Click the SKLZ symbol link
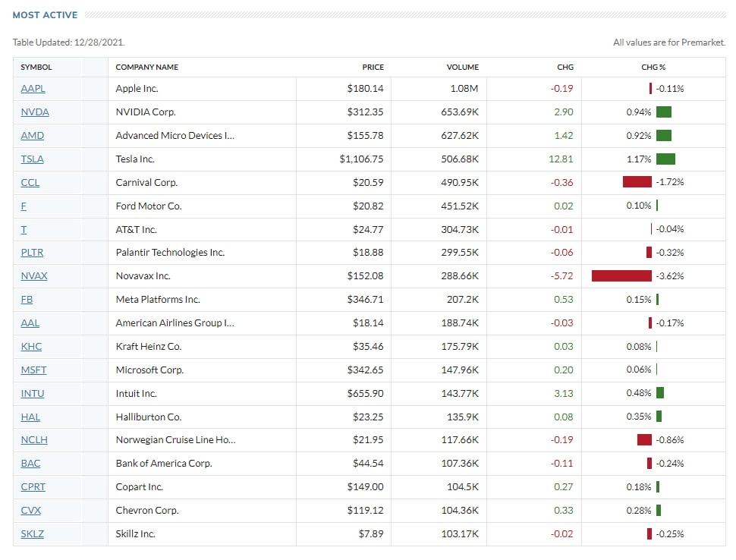This screenshot has width=736, height=560. (33, 533)
